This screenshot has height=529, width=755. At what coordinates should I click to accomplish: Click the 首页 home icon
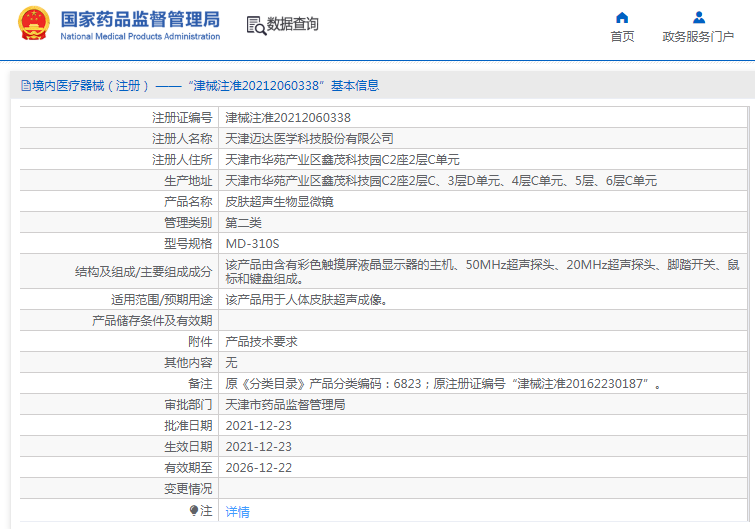click(x=622, y=18)
